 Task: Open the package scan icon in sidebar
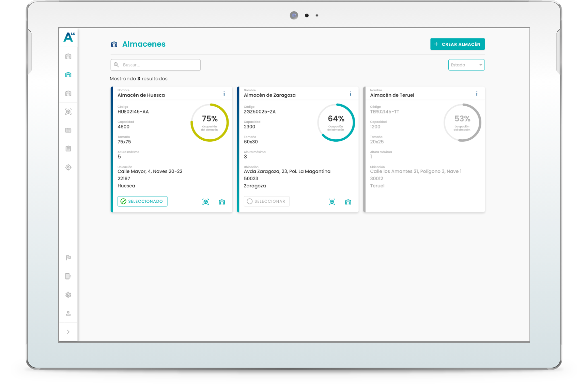[x=68, y=112]
